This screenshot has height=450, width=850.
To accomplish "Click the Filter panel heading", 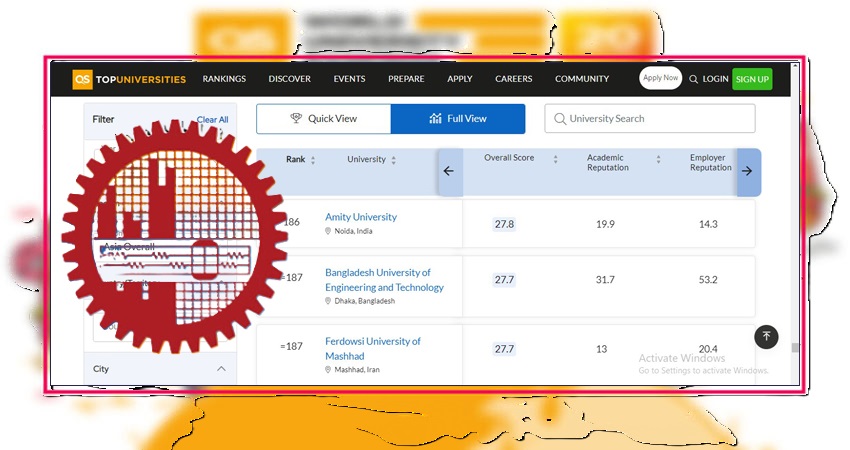I will [103, 119].
